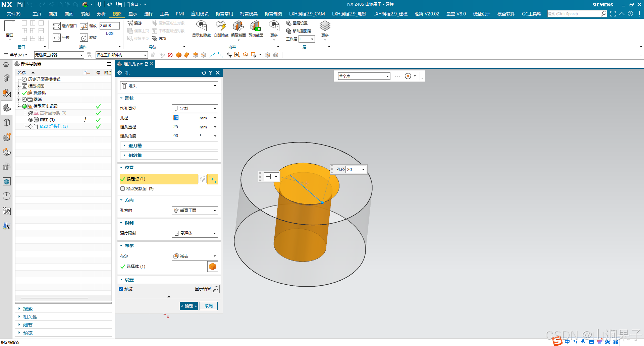Screen dimensions: 644x346
Task: Toggle visibility eye of Cylinder (1)
Action: point(31,120)
